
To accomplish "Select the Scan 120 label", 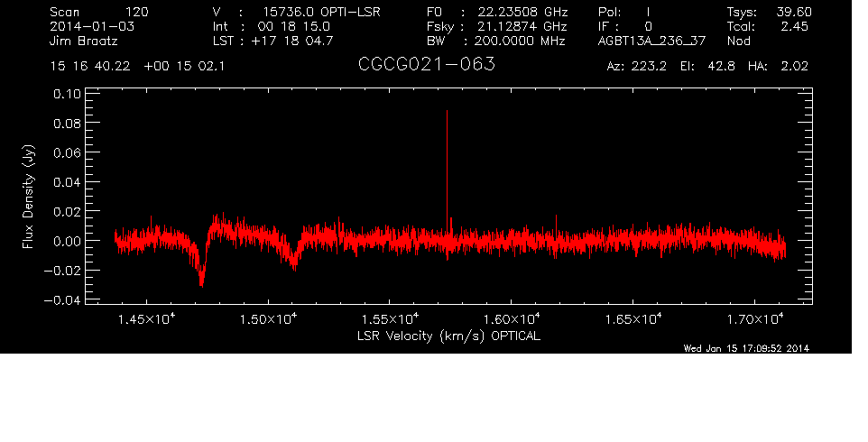I will pos(99,12).
